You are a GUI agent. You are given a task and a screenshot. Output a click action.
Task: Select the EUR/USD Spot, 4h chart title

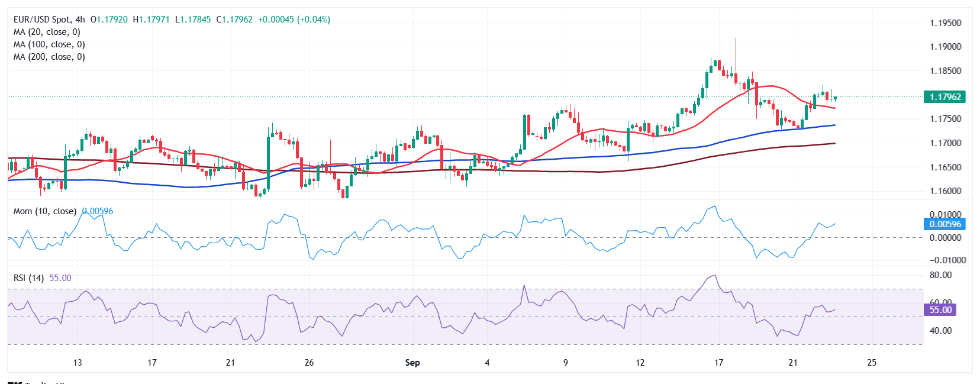click(x=49, y=20)
